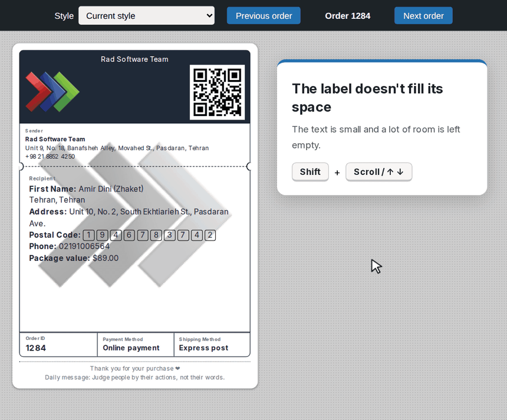
Task: Open the Style dropdown
Action: [x=146, y=15]
